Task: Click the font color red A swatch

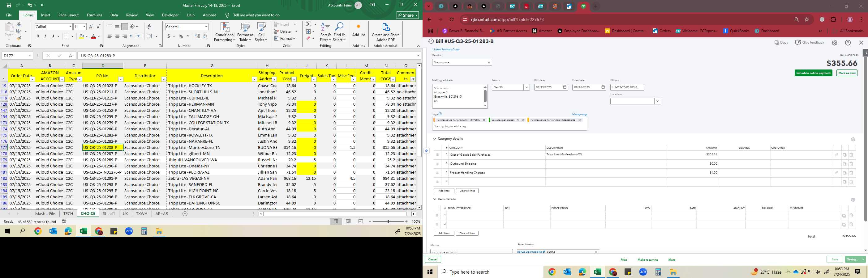Action: (94, 36)
